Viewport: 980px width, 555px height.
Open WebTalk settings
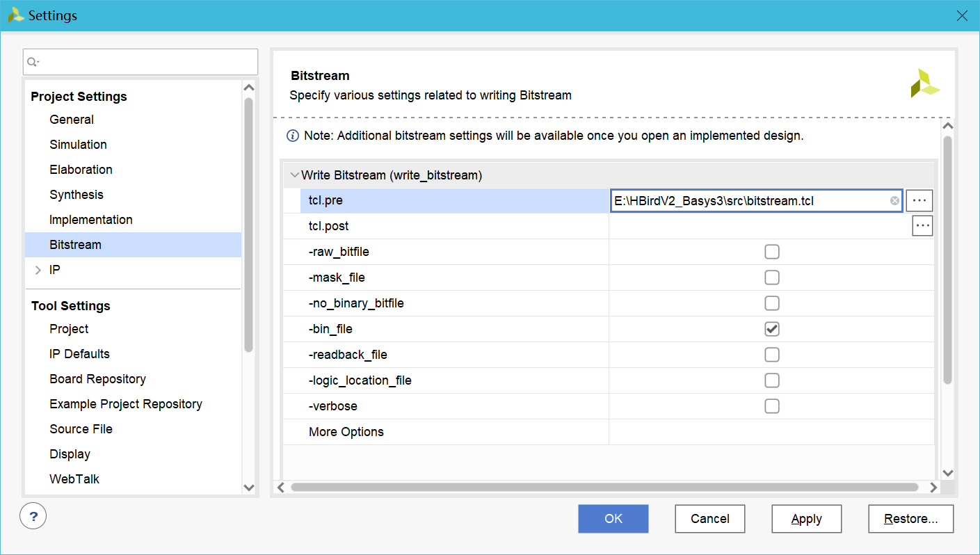74,479
